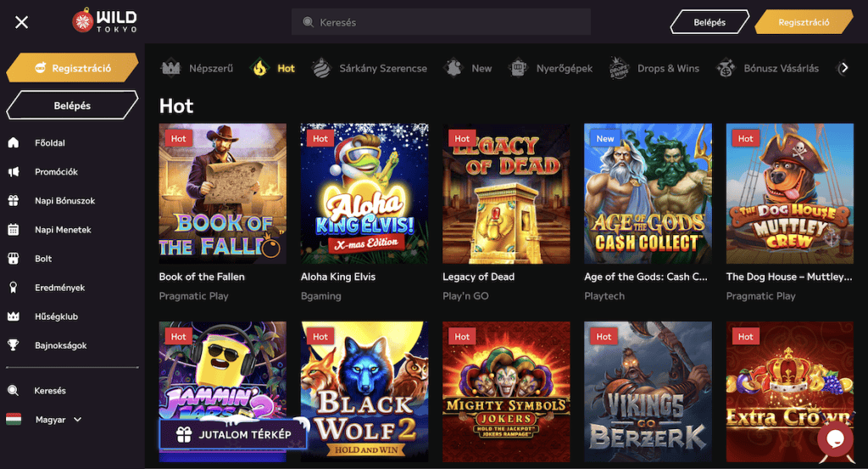Click the Főoldal home icon in sidebar
The height and width of the screenshot is (469, 868).
click(x=14, y=143)
